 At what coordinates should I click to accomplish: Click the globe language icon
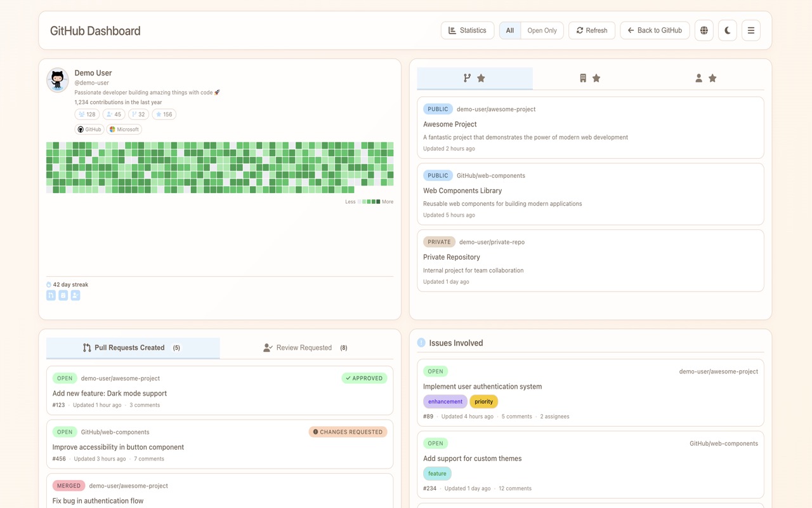(x=704, y=30)
